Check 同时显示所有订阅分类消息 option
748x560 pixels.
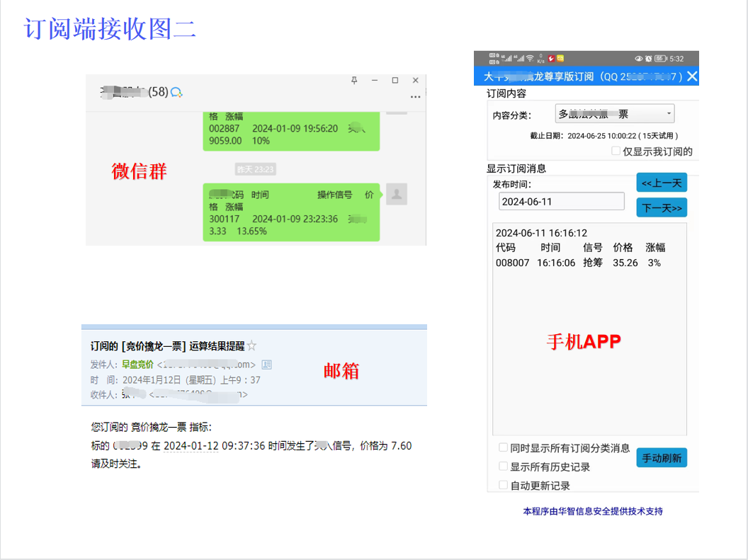[x=503, y=447]
